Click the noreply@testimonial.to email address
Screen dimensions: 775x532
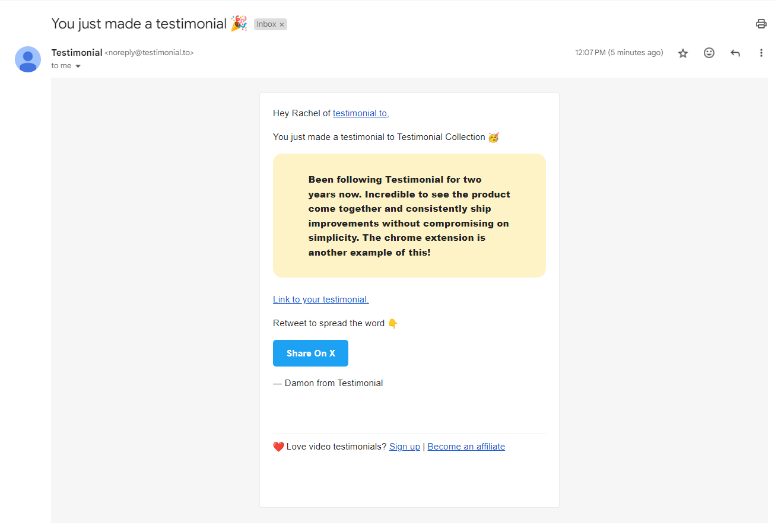point(150,53)
